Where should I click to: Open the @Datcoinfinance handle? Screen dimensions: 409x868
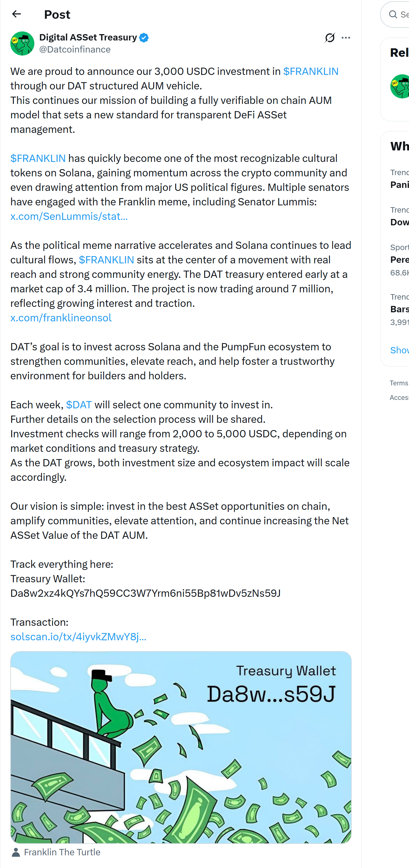coord(75,50)
